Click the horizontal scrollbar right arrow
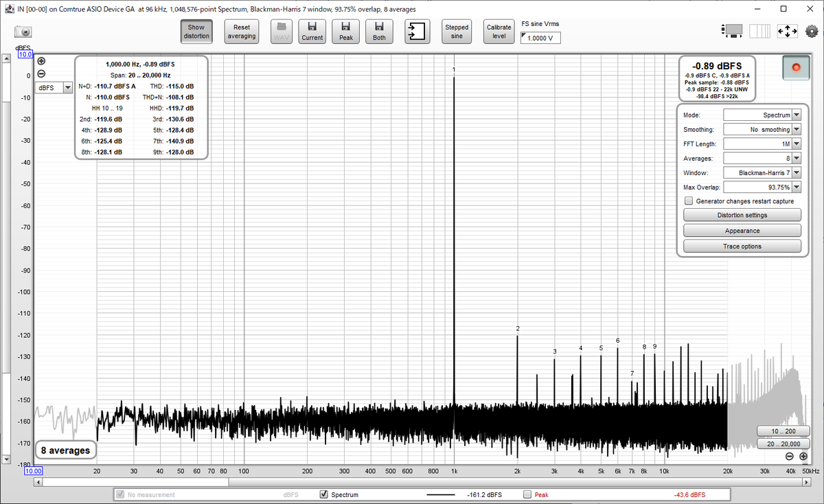Viewport: 824px width, 504px height. coord(808,481)
